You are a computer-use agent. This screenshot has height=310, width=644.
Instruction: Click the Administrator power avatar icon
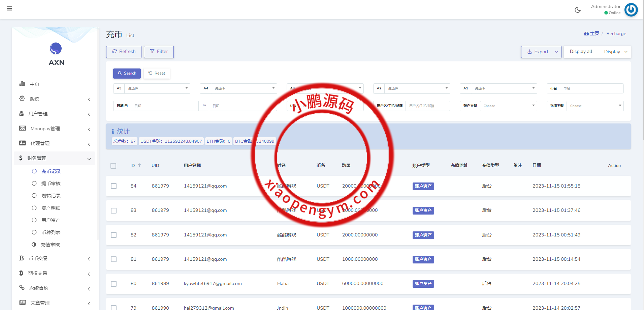pyautogui.click(x=631, y=10)
